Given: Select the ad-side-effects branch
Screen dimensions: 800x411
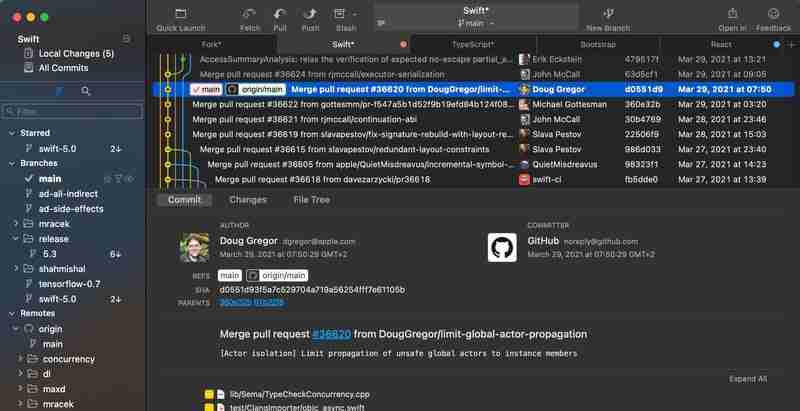Looking at the screenshot, I should [71, 209].
